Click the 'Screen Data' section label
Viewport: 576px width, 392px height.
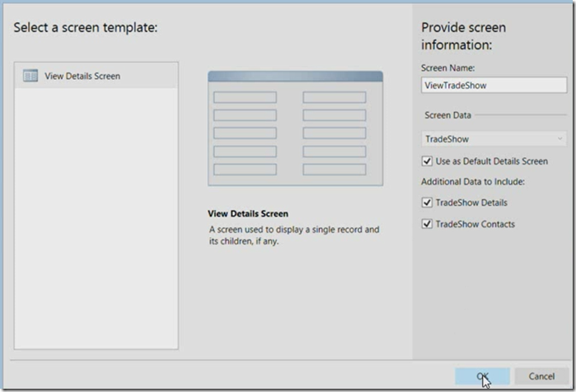pos(448,116)
